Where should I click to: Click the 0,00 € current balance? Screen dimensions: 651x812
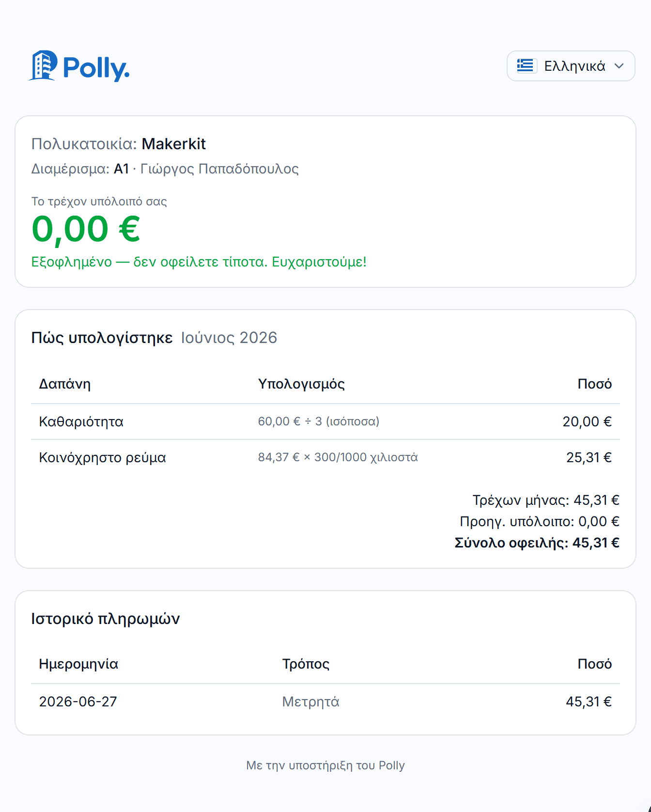86,229
